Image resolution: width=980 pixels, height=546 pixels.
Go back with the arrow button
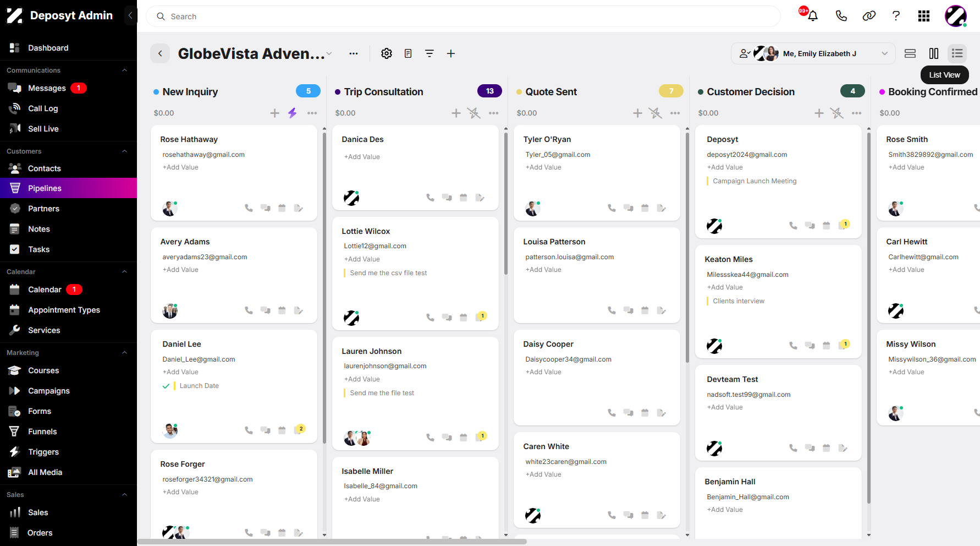point(160,53)
